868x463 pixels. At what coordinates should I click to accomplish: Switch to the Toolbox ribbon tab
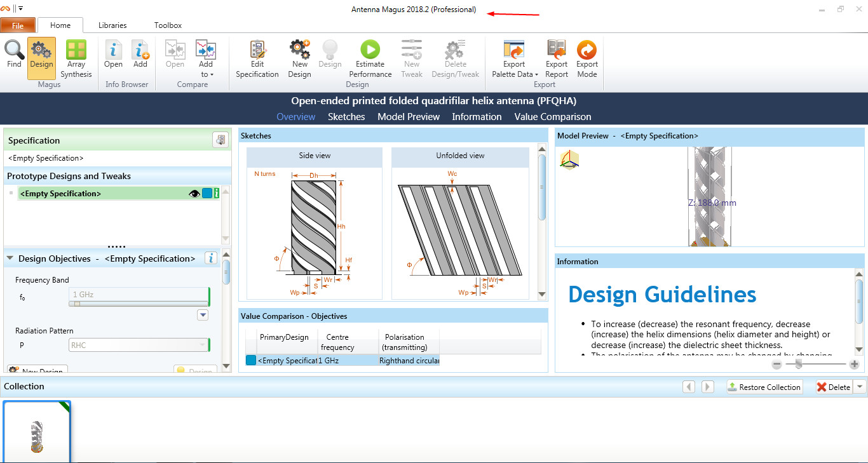click(x=168, y=25)
